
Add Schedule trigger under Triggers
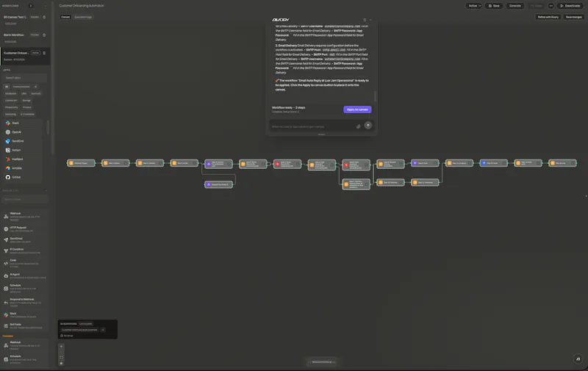25,359
